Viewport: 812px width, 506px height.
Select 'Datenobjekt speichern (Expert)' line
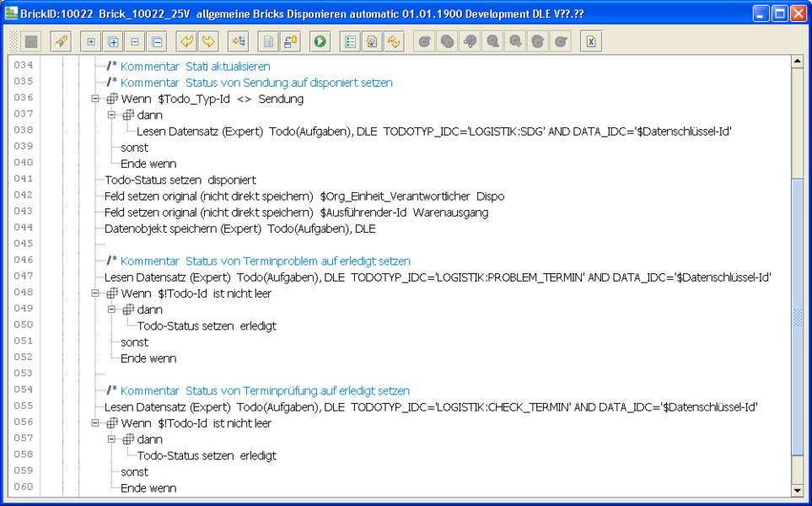pos(239,229)
